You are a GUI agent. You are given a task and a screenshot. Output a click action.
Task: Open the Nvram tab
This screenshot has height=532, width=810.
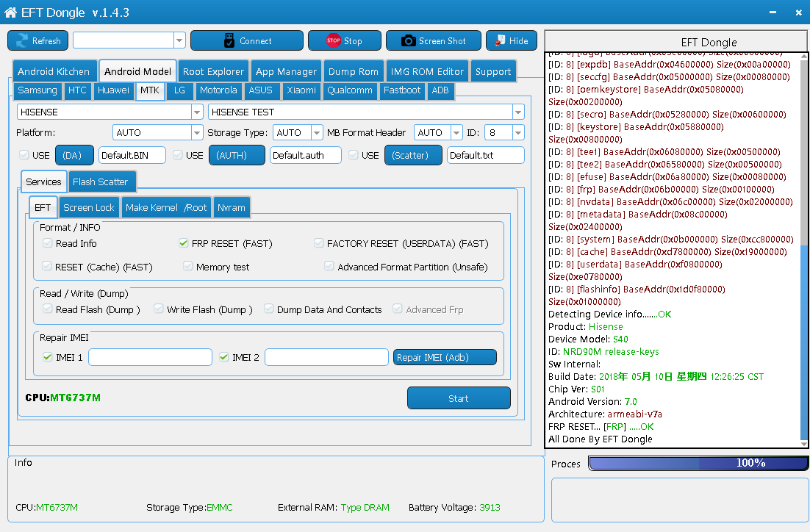231,208
